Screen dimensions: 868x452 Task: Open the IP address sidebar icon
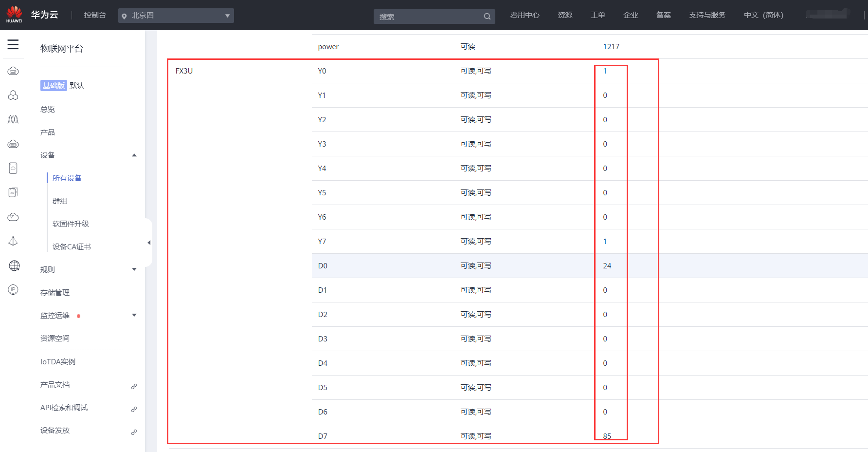click(13, 289)
